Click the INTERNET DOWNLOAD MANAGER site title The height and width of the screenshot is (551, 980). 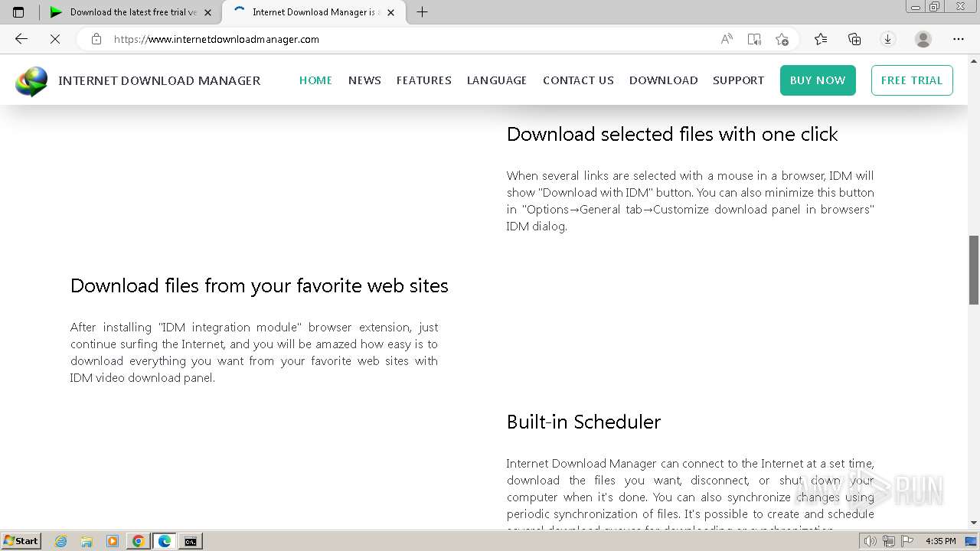click(159, 80)
